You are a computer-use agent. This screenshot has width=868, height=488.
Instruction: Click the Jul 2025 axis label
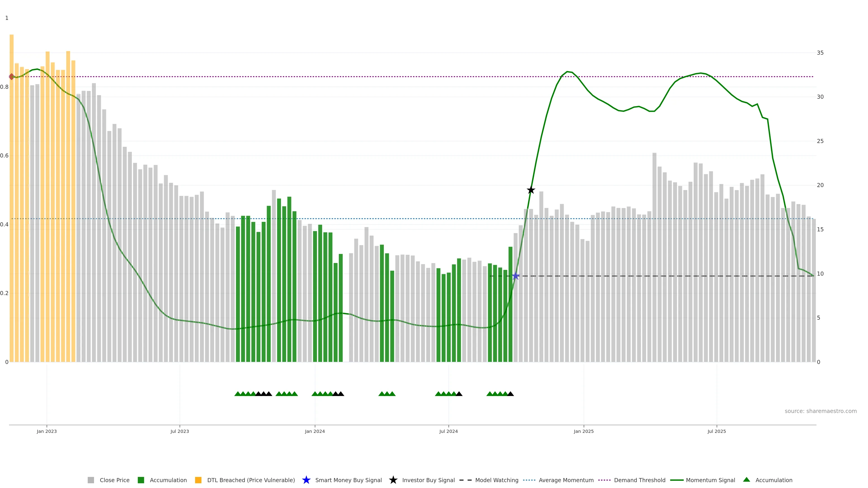coord(716,431)
